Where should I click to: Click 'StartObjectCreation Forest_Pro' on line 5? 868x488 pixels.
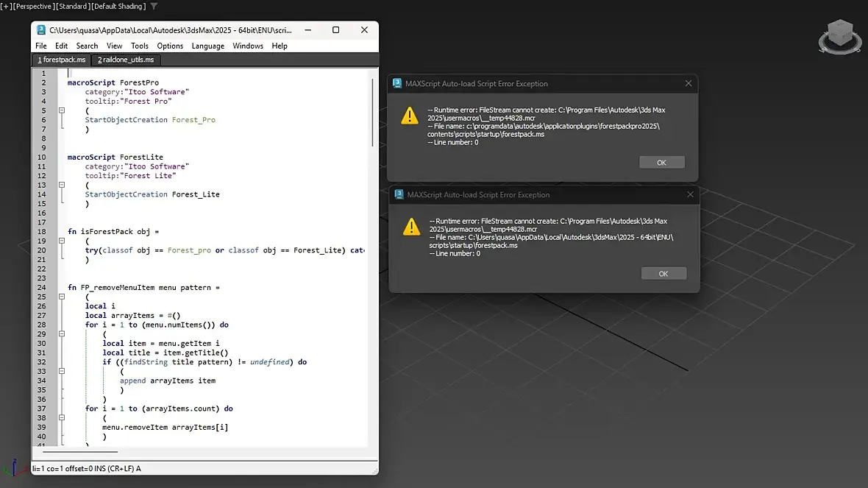pos(150,120)
